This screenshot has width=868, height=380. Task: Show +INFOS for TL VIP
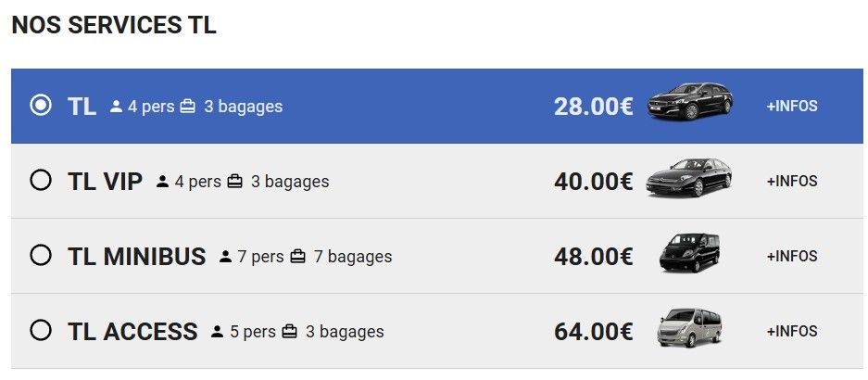click(792, 181)
